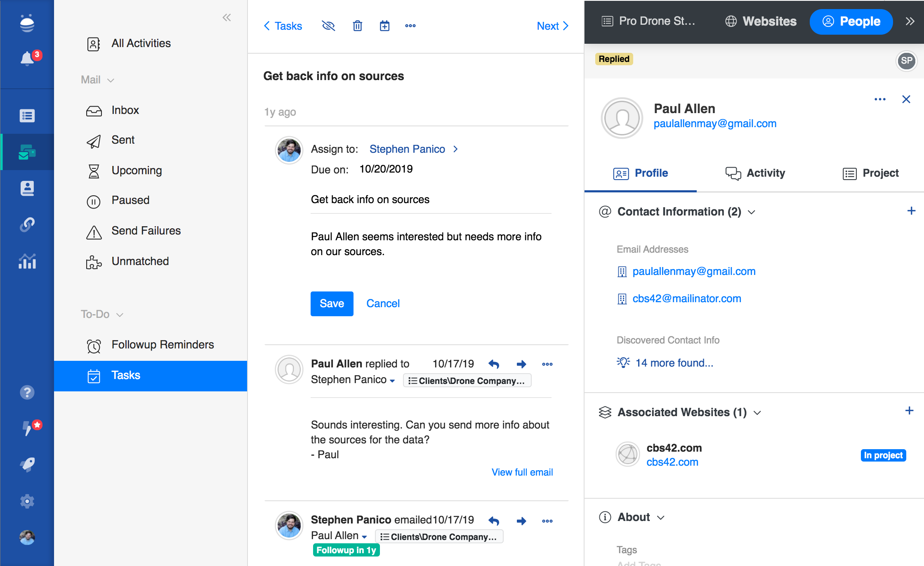
Task: Open Paul Allen recipient dropdown arrow
Action: click(364, 537)
